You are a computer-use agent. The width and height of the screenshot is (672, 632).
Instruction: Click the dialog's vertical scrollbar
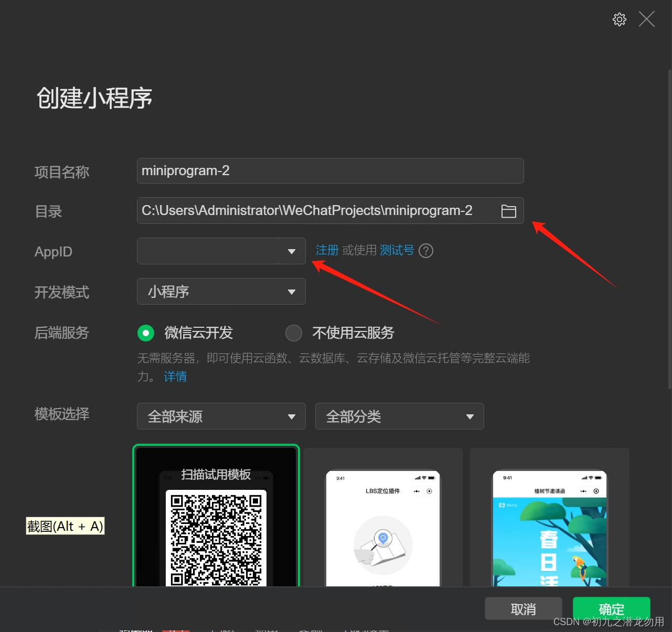coord(669,228)
